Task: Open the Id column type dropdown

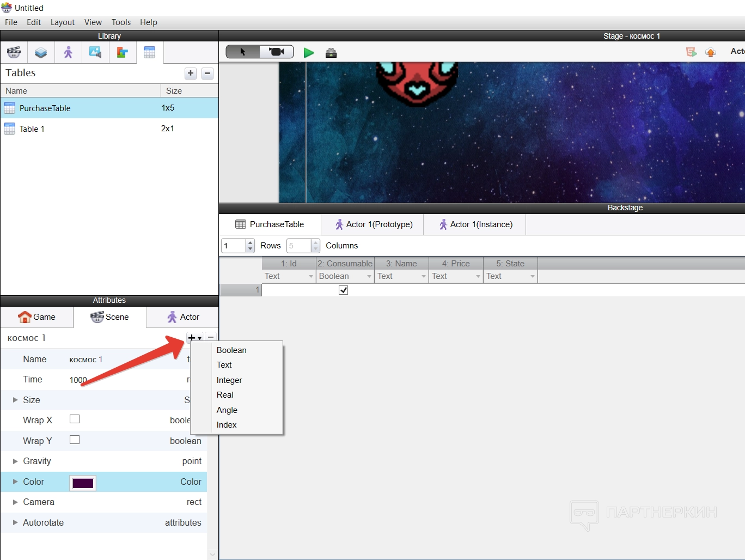Action: (x=311, y=277)
